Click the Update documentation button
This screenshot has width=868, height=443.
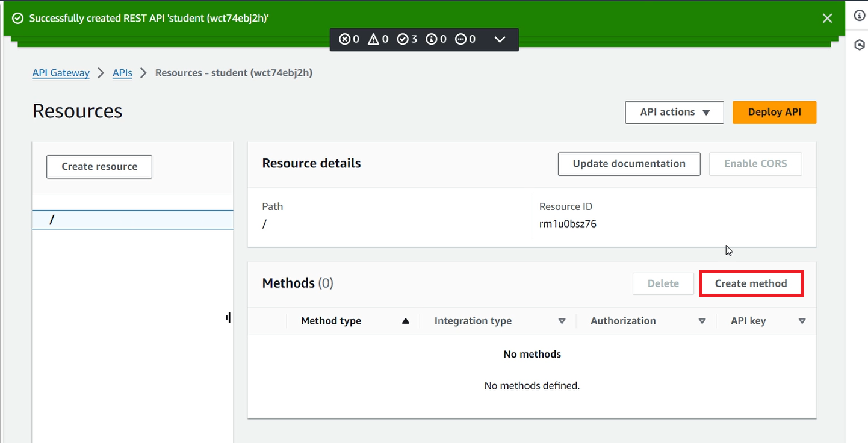[x=628, y=163]
